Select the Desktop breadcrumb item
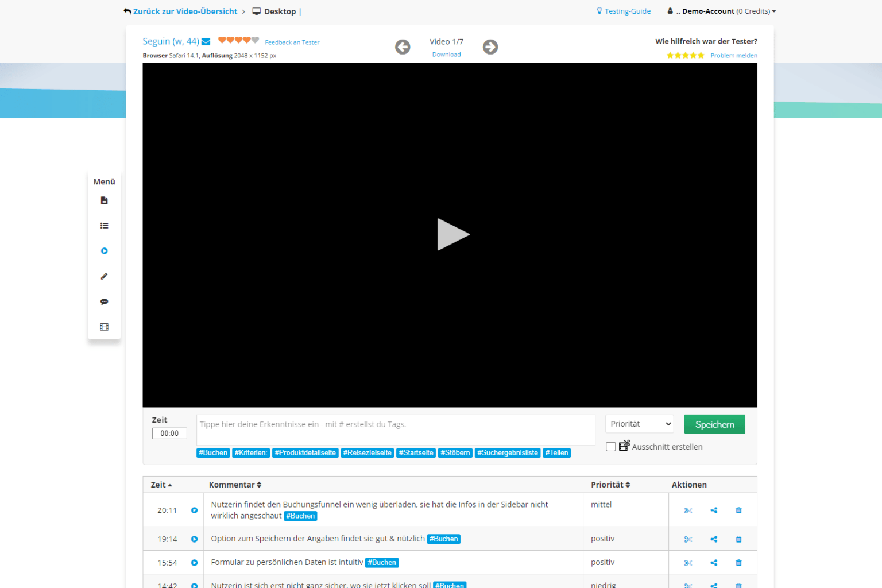Image resolution: width=882 pixels, height=588 pixels. click(x=280, y=11)
